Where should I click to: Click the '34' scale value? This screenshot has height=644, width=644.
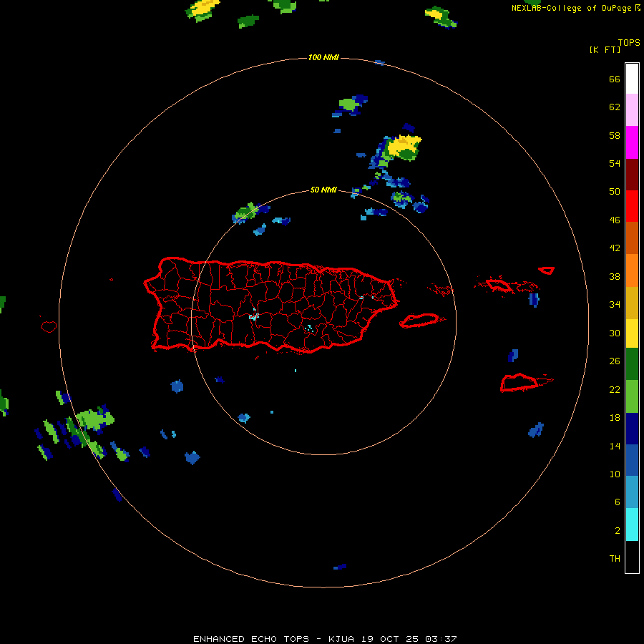coord(615,304)
